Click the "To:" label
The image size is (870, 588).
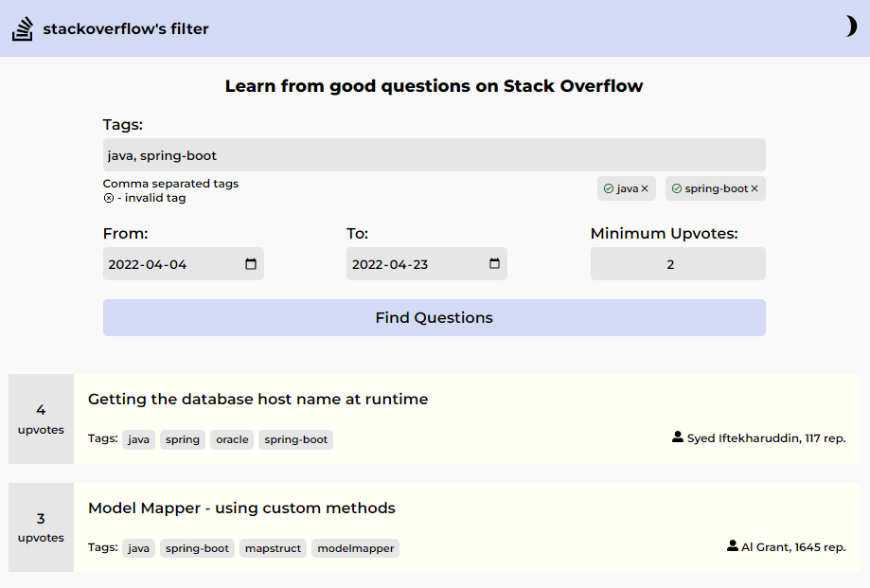[x=357, y=234]
